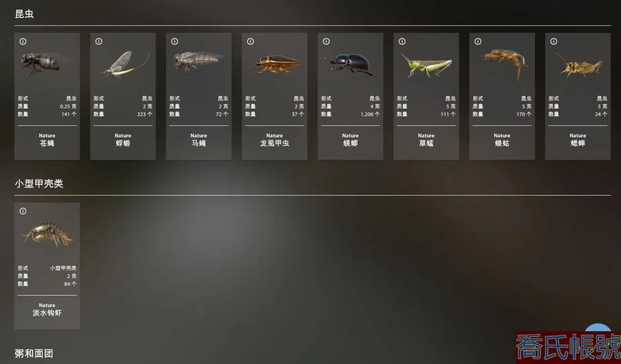Open info icon on 淡水钩虾 card
Screen dimensions: 621x364
pos(23,211)
